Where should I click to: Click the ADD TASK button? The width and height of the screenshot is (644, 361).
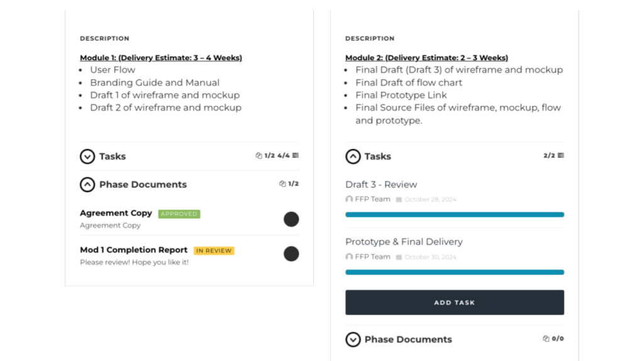coord(455,303)
